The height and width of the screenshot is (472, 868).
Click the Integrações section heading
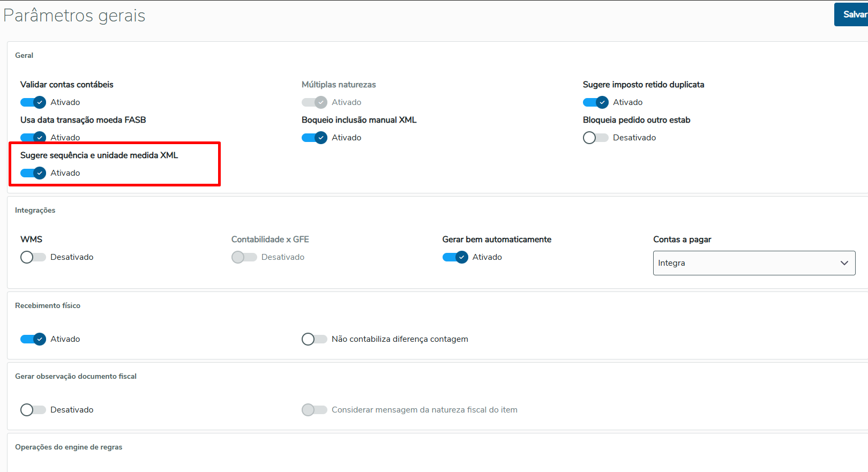35,210
